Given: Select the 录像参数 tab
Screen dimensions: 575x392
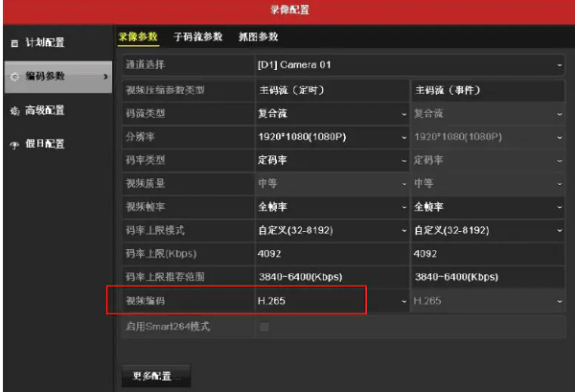Looking at the screenshot, I should (137, 37).
